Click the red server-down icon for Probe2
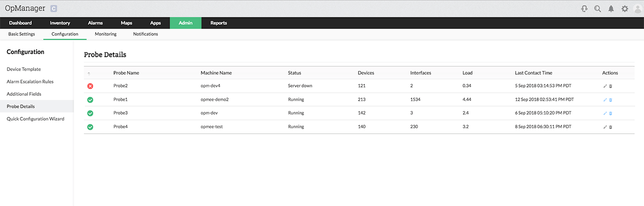The image size is (644, 206). click(90, 86)
